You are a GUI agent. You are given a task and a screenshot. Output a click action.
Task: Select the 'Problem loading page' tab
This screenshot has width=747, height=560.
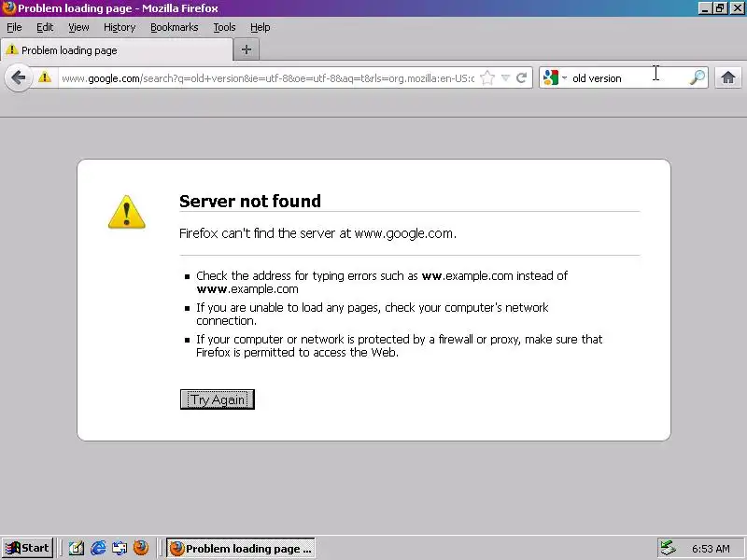[117, 50]
